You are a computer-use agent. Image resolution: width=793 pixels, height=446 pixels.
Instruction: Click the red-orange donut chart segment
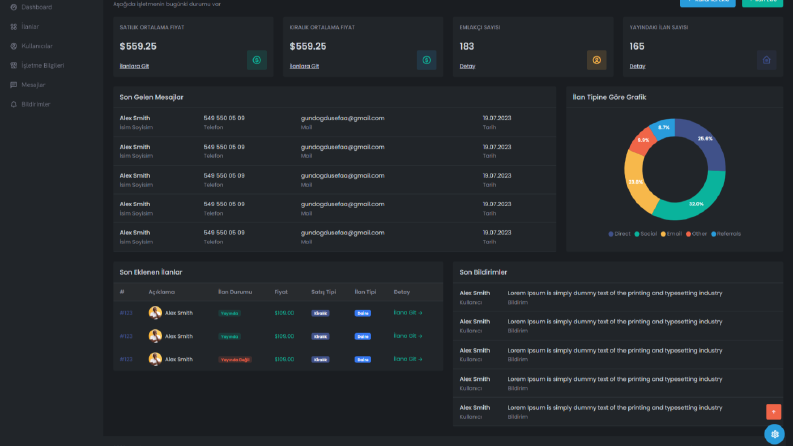641,142
